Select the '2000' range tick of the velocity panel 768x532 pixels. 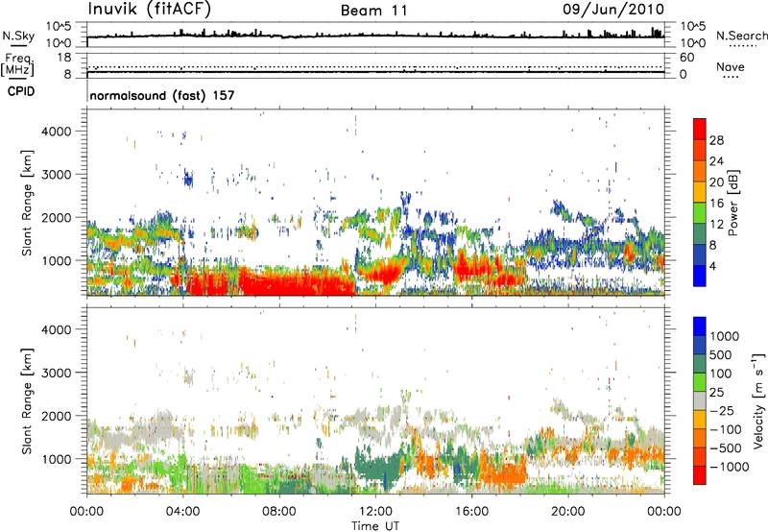(56, 416)
